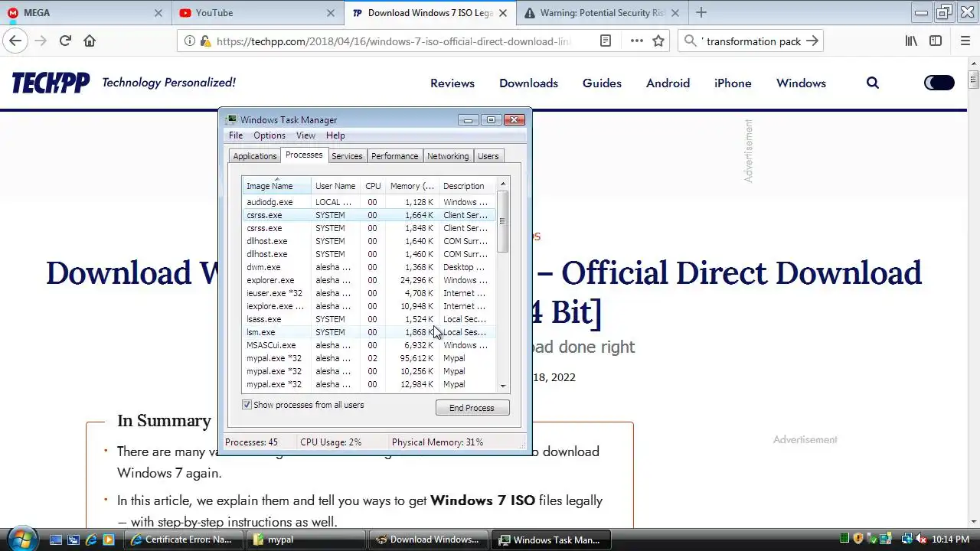Show sidebars icon in browser toolbar
Screen dimensions: 980x551
pos(936,41)
